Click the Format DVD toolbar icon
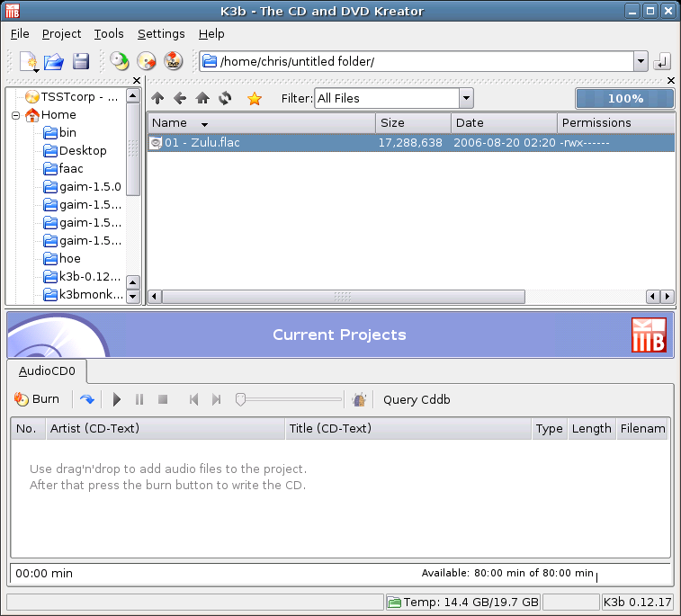The height and width of the screenshot is (616, 681). [x=174, y=61]
